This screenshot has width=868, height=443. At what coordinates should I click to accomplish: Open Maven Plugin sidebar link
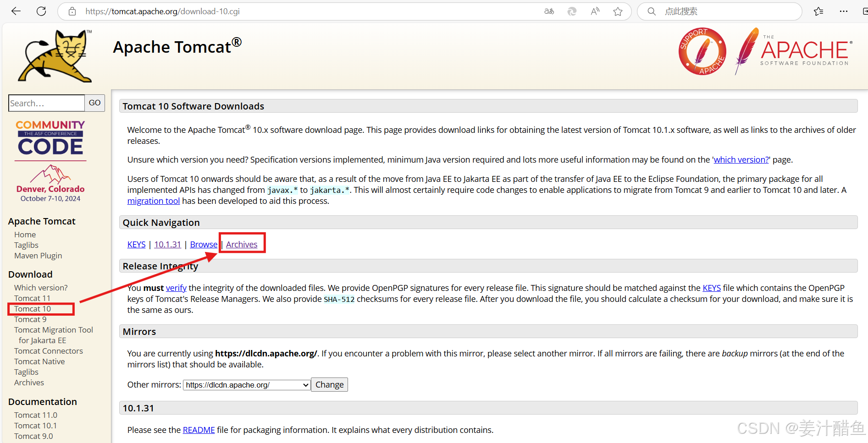[x=38, y=256]
